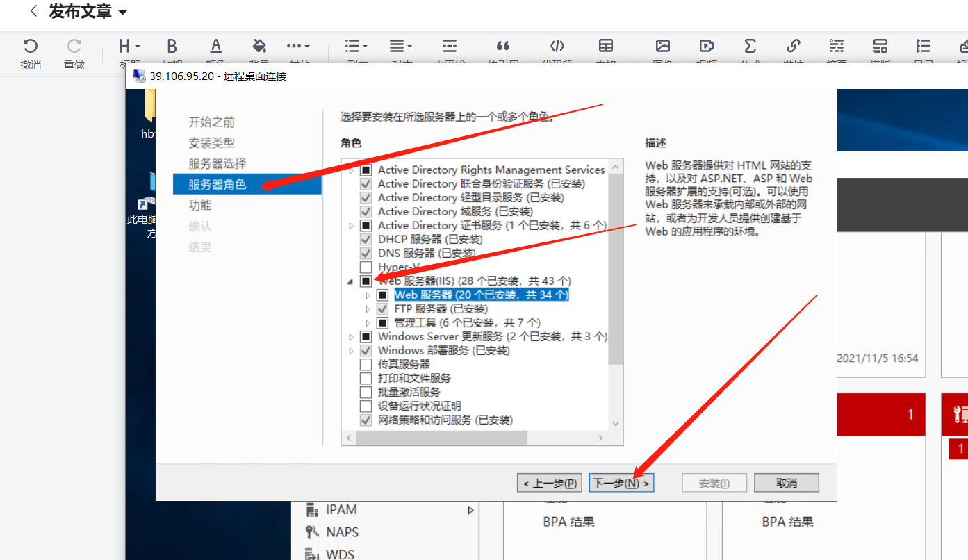Click the DHCP 服务器 (已安装) row text

[x=430, y=239]
